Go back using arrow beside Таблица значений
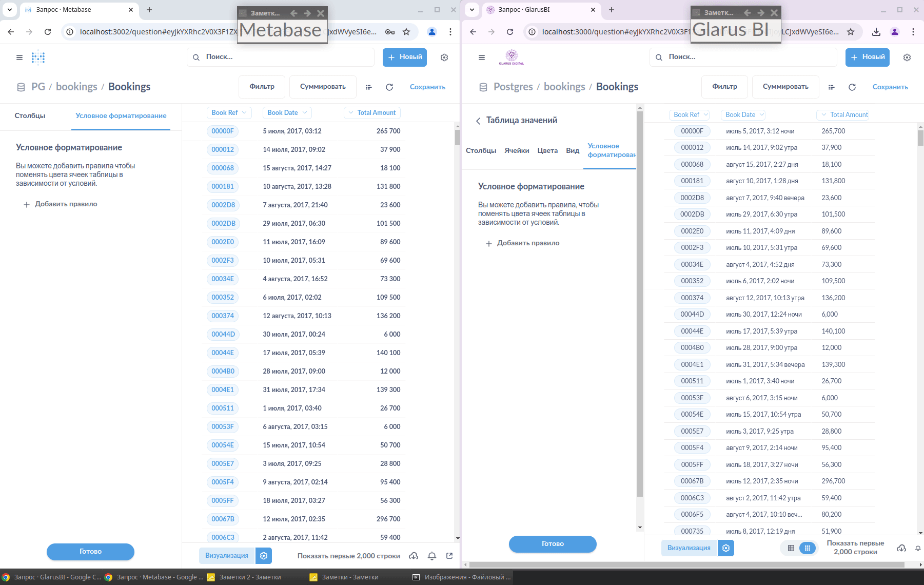The image size is (924, 585). click(478, 121)
